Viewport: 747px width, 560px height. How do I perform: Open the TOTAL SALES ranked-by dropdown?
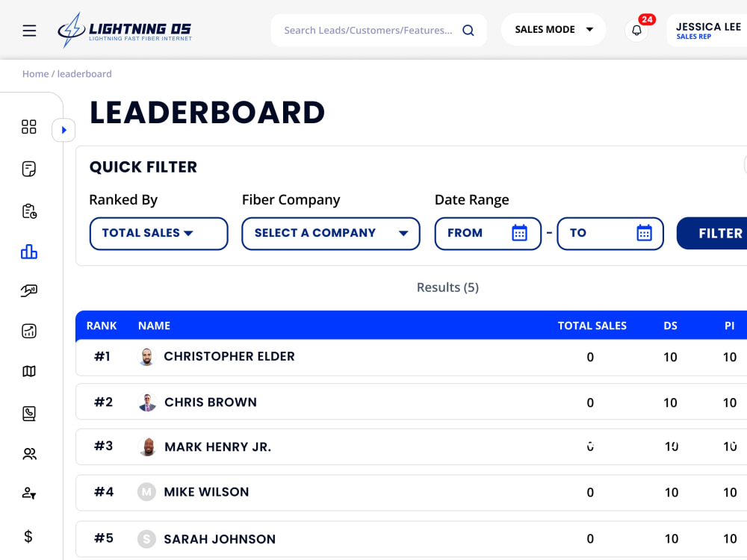point(158,233)
